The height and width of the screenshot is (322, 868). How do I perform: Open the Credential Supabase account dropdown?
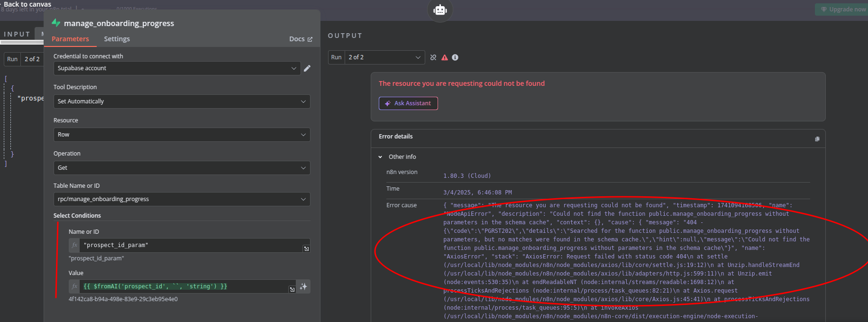177,68
